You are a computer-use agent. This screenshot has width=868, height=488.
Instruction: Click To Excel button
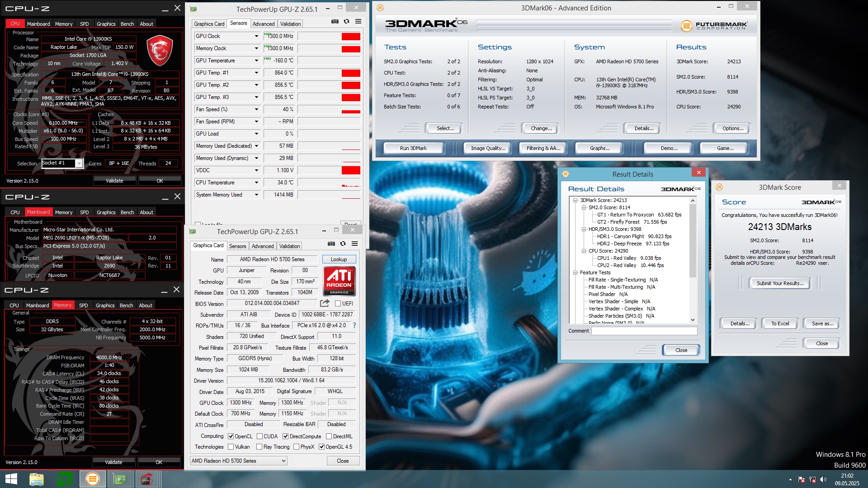click(x=780, y=324)
